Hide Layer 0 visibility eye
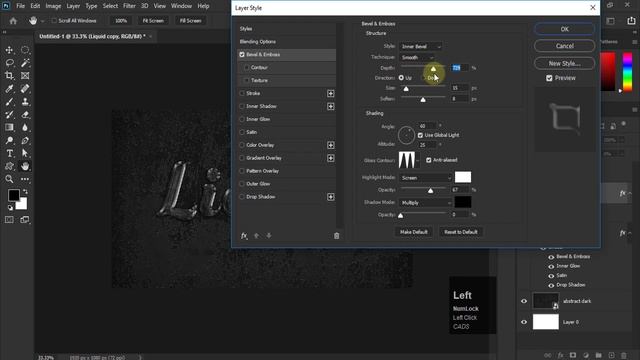The image size is (640, 360). coord(524,322)
